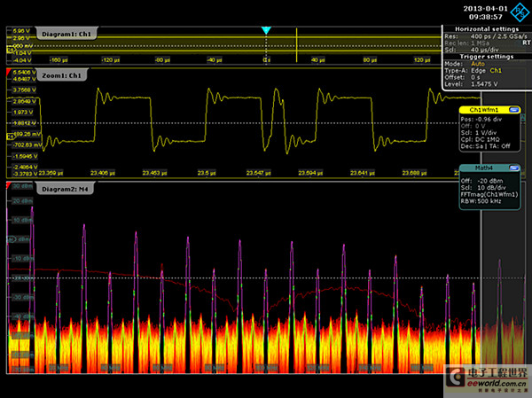Click the RT indicator
This screenshot has width=532, height=398.
pyautogui.click(x=526, y=43)
